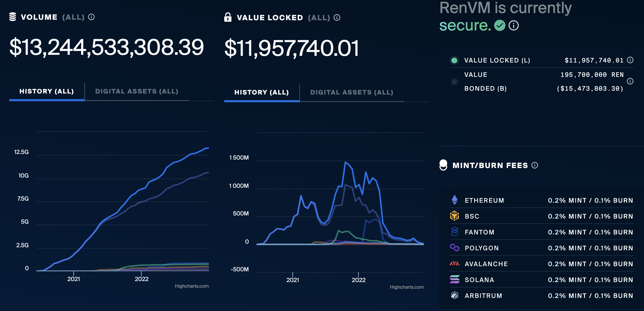
Task: Switch to Volume DIGITAL ASSETS (ALL) tab
Action: 137,91
